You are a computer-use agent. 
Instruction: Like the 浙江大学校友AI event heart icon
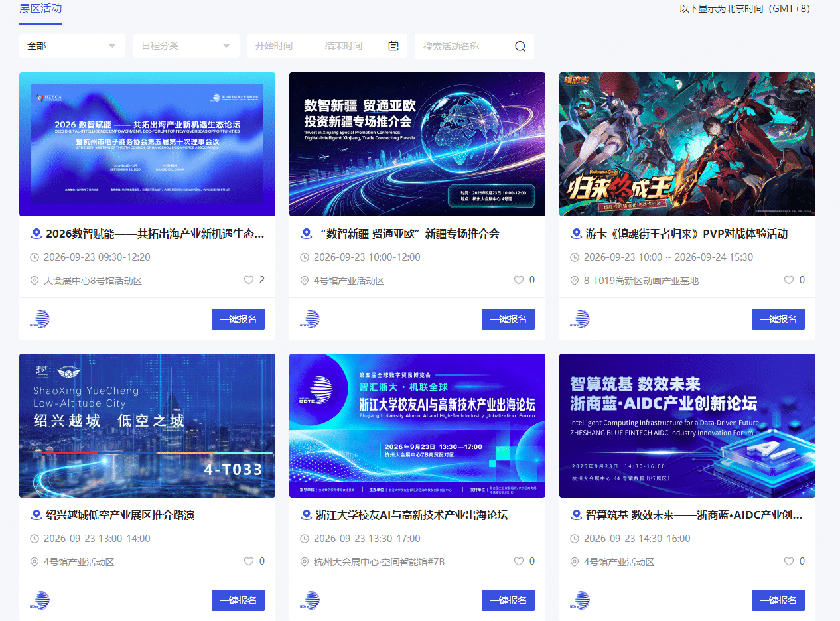tap(519, 561)
